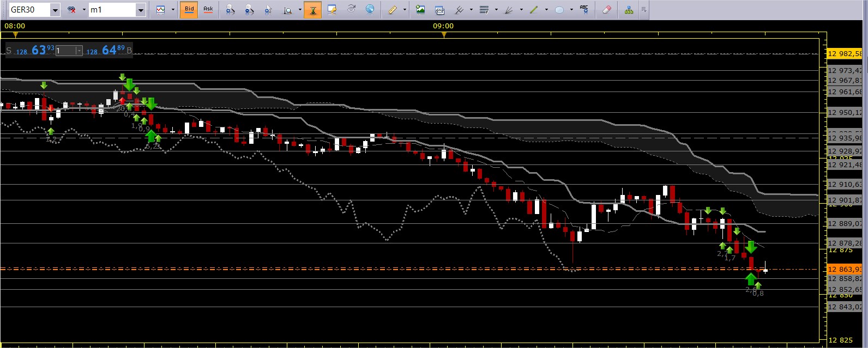Click the add indicator window icon
Viewport: 868px width, 348px height.
coord(439,10)
